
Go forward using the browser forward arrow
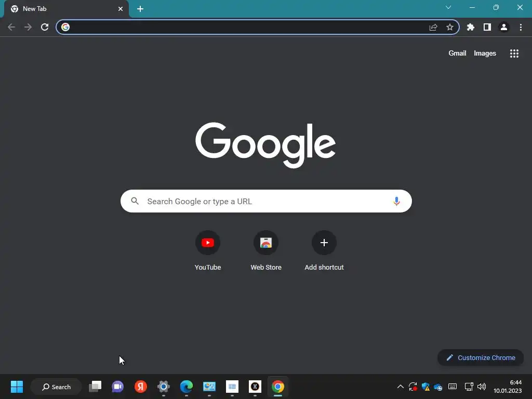point(28,27)
